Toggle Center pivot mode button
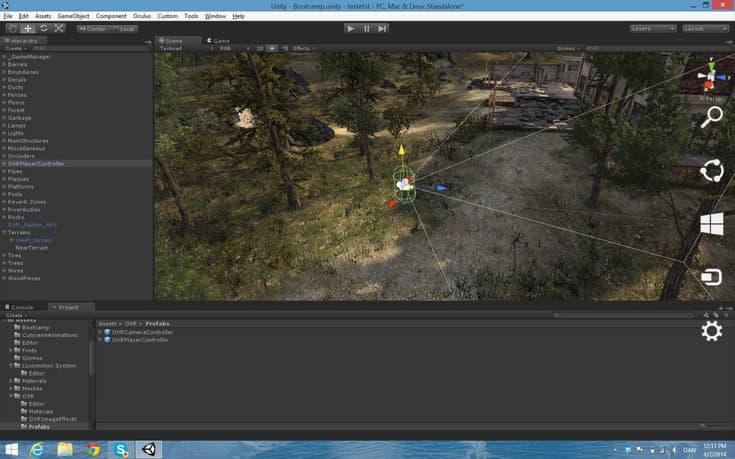 pos(92,29)
